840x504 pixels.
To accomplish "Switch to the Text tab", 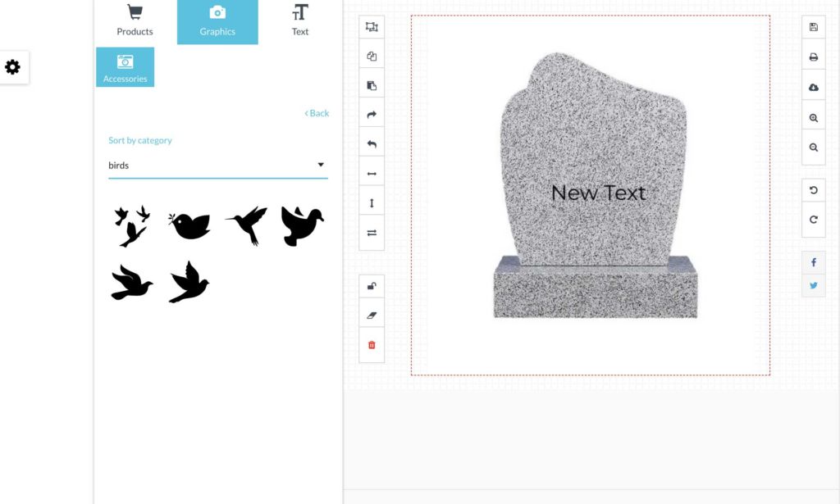I will (x=300, y=22).
